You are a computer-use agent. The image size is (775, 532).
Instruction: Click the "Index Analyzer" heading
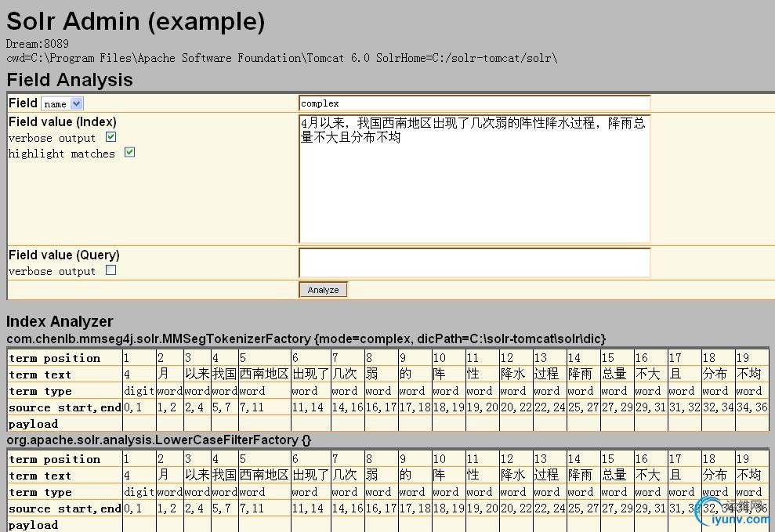tap(60, 321)
